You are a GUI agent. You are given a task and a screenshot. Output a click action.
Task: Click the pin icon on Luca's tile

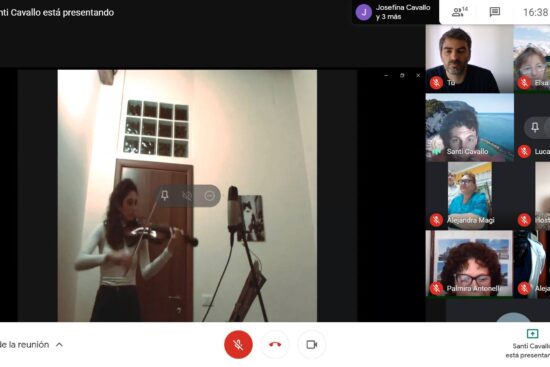pos(535,127)
